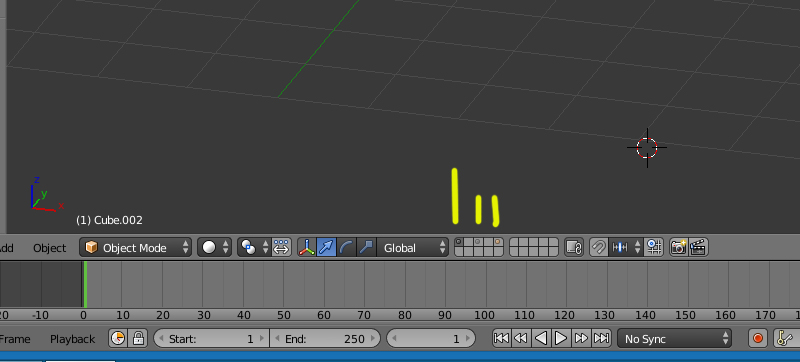This screenshot has width=800, height=362.
Task: Play the animation forward
Action: [561, 338]
